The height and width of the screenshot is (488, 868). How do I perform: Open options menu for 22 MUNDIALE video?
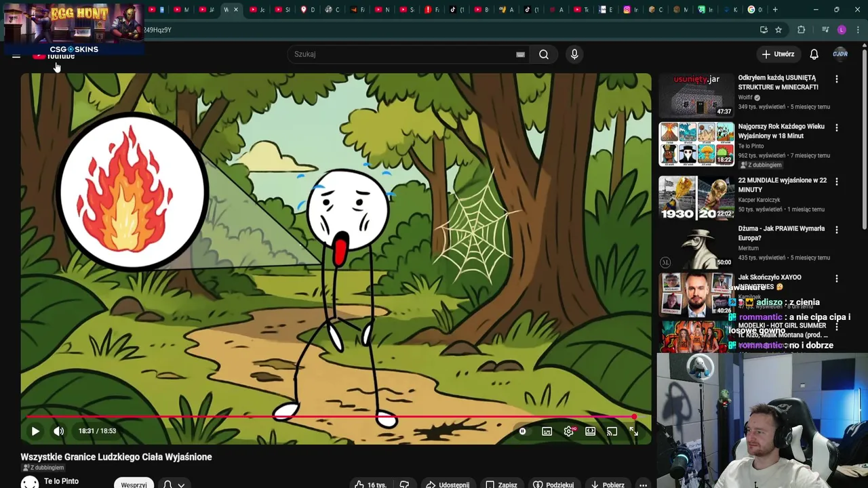837,182
